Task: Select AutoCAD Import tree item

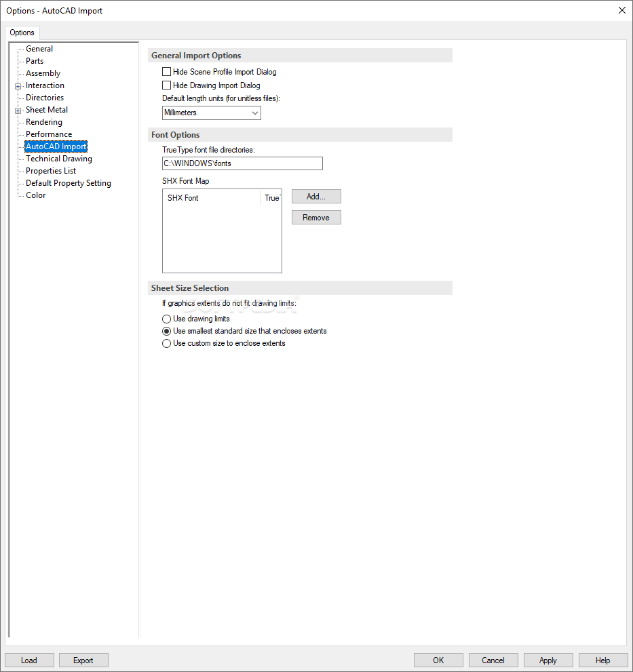Action: click(x=56, y=146)
